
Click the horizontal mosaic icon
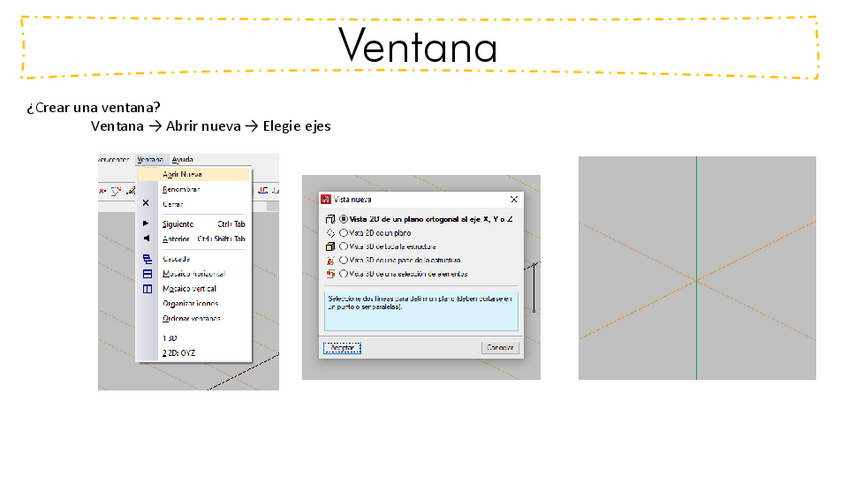click(147, 274)
